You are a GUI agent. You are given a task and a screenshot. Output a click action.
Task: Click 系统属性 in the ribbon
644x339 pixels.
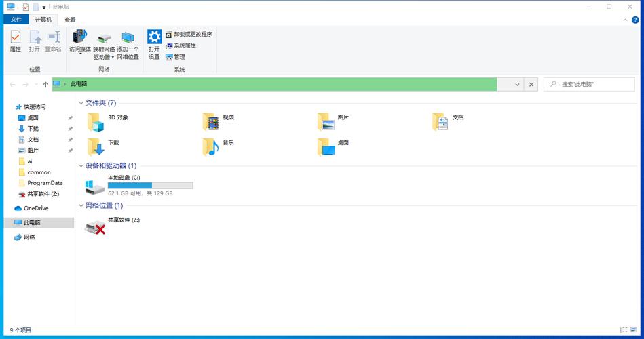(x=181, y=45)
